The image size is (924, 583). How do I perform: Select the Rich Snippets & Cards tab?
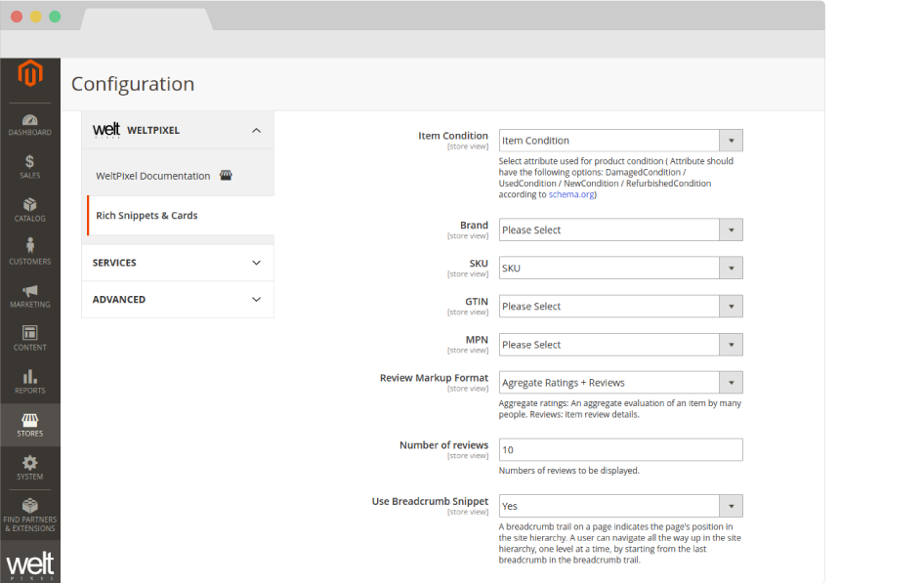tap(147, 216)
